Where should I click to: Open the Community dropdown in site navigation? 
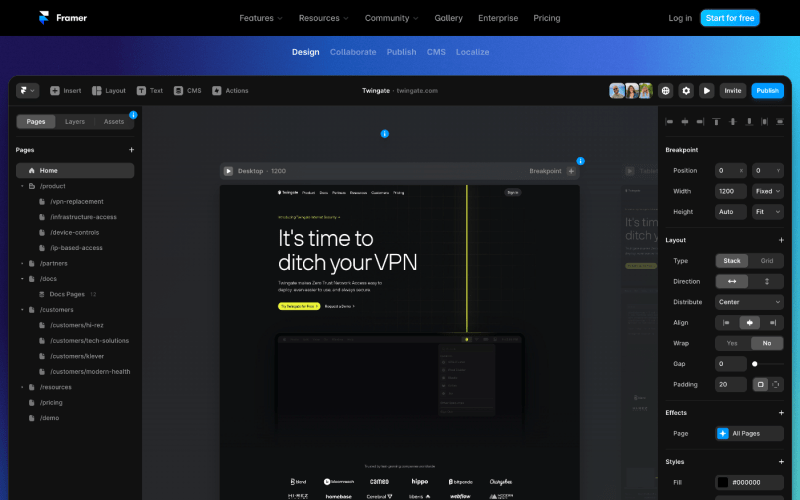[x=391, y=18]
